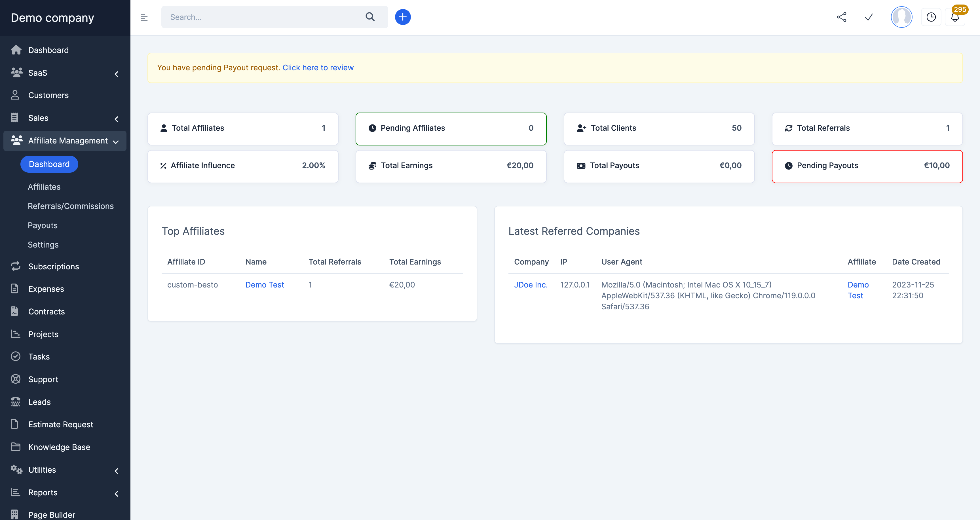Click the Projects chart icon

click(x=16, y=334)
